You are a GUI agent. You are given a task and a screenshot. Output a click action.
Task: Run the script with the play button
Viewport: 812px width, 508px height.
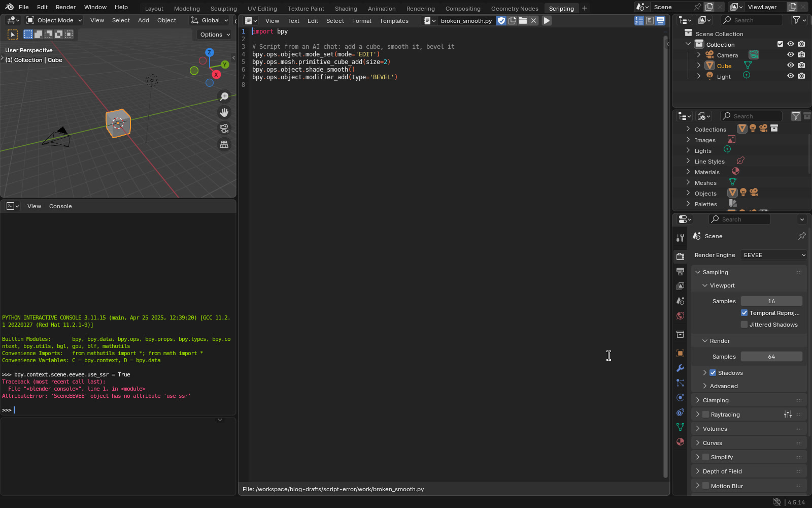point(547,21)
